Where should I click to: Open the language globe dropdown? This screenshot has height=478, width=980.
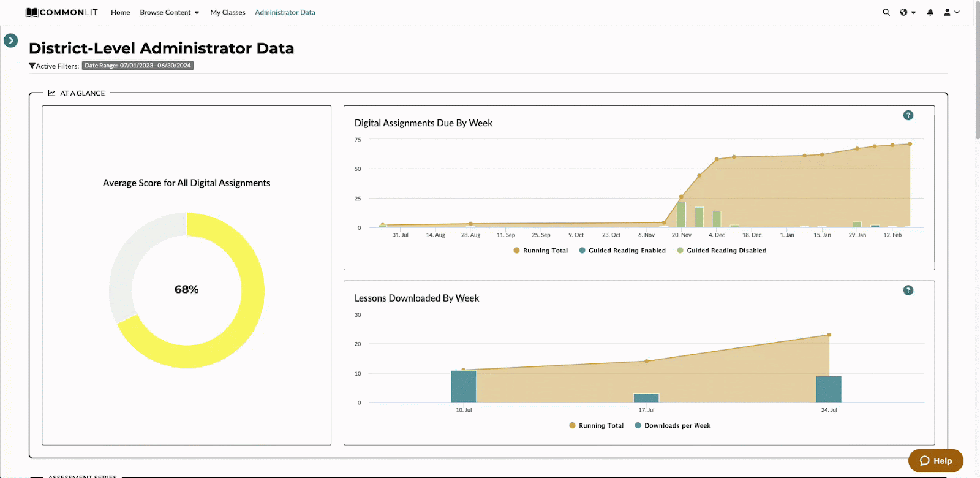[x=908, y=12]
